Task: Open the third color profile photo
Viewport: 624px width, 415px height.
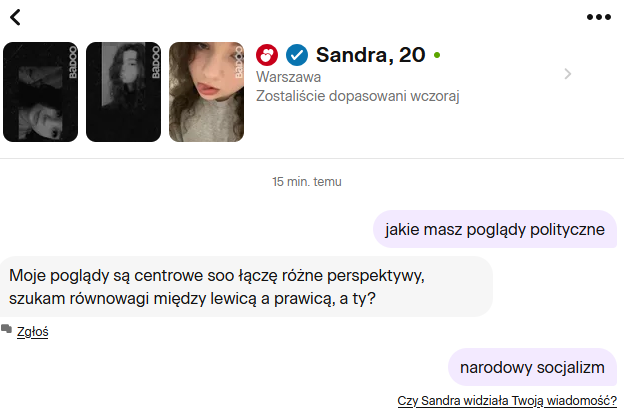Action: [207, 92]
